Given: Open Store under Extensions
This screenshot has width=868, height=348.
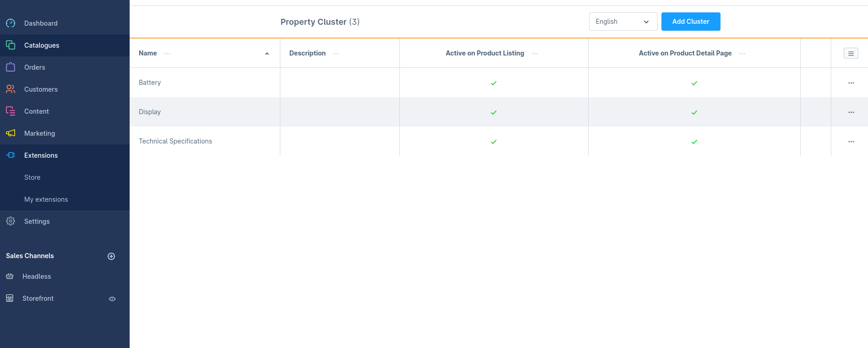Looking at the screenshot, I should click(x=33, y=177).
